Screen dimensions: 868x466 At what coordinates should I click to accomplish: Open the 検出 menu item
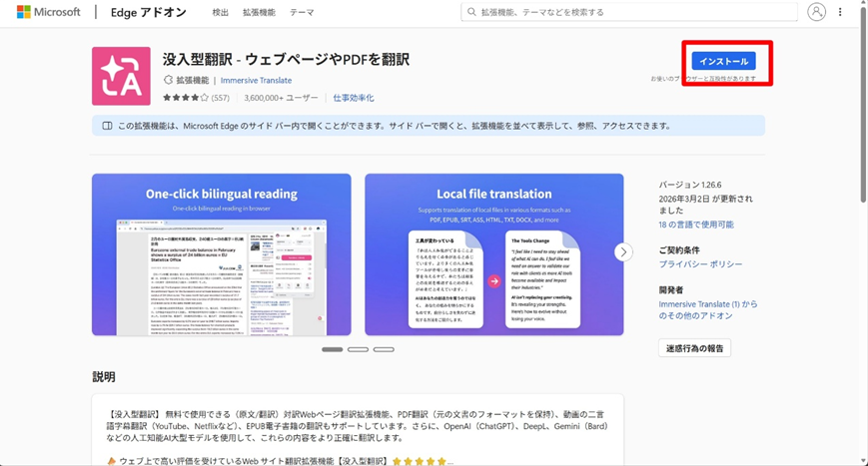click(220, 12)
